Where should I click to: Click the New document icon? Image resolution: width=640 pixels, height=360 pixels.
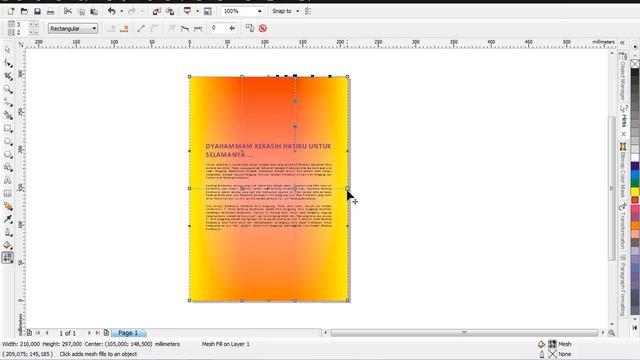point(11,11)
